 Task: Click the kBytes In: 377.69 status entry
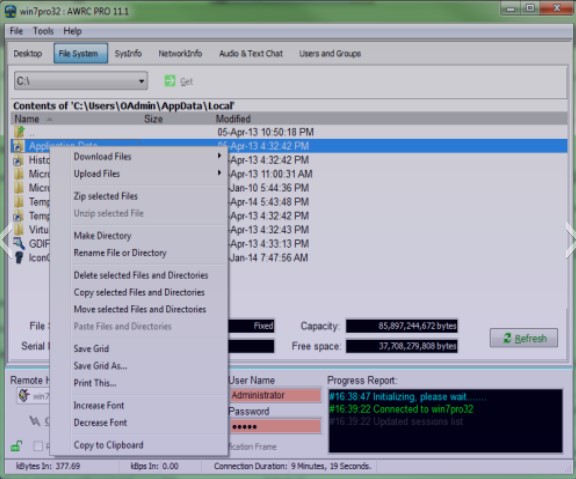(48, 466)
